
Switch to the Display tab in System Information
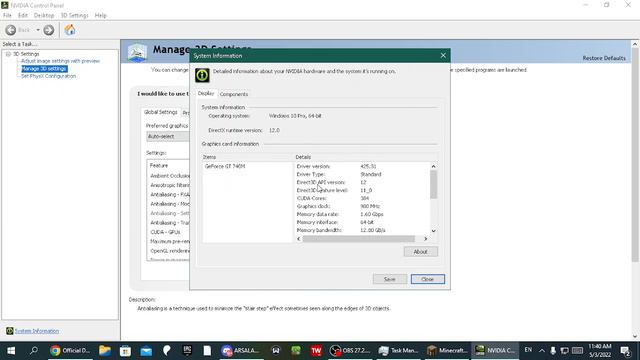(206, 93)
